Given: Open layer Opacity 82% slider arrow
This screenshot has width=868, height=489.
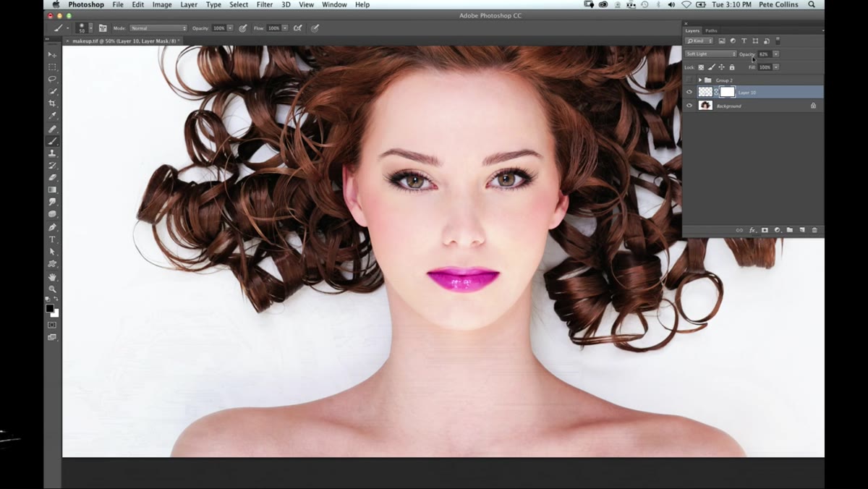Looking at the screenshot, I should (776, 54).
